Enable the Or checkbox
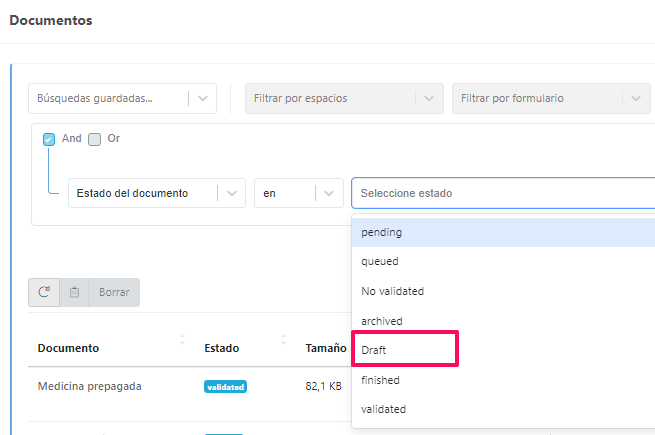 pos(95,139)
